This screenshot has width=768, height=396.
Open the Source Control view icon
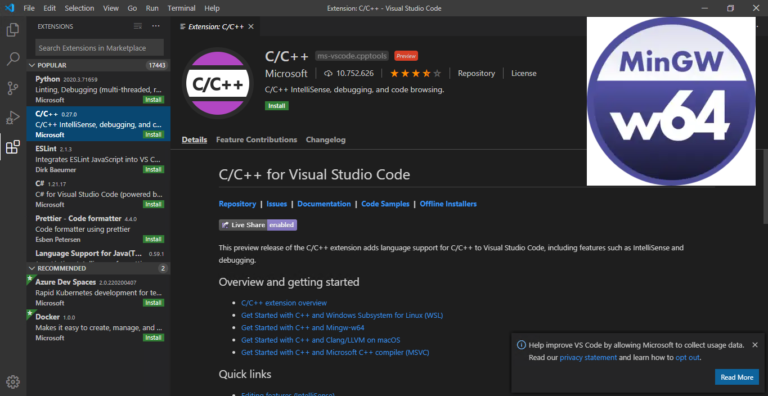pyautogui.click(x=13, y=88)
